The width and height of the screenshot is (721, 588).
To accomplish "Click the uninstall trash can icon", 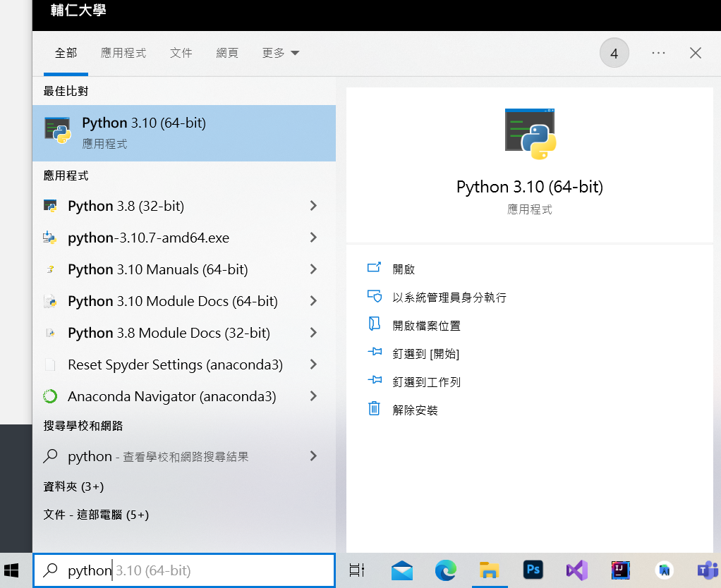I will 375,408.
